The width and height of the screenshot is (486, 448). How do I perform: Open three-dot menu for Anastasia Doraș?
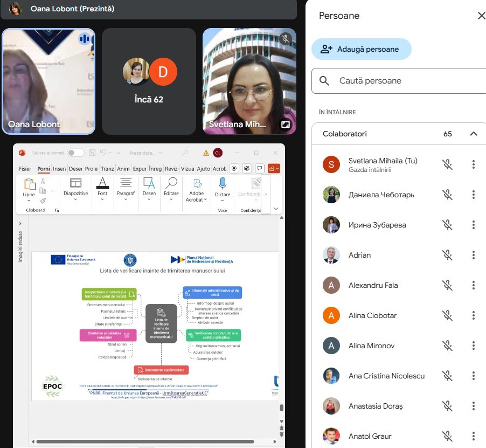[474, 406]
